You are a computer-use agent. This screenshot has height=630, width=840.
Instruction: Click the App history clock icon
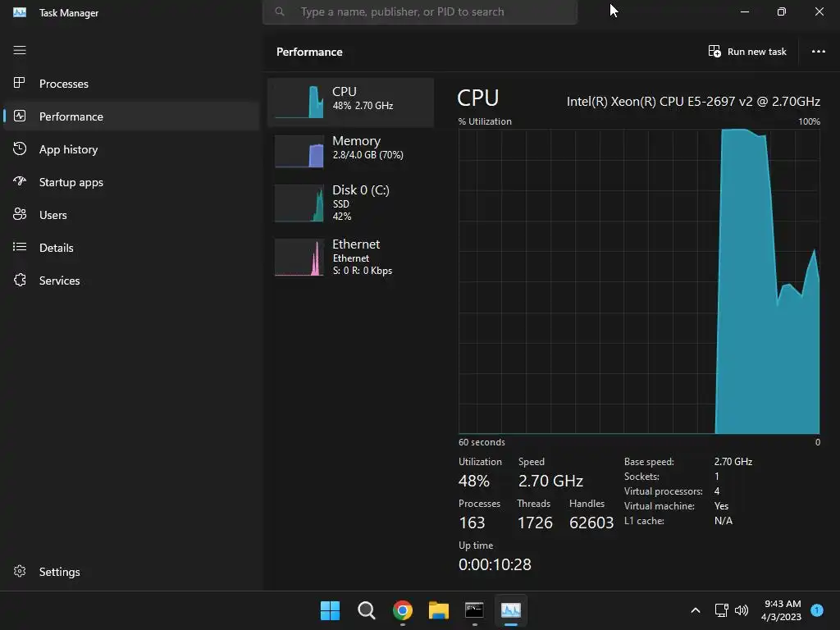point(20,148)
